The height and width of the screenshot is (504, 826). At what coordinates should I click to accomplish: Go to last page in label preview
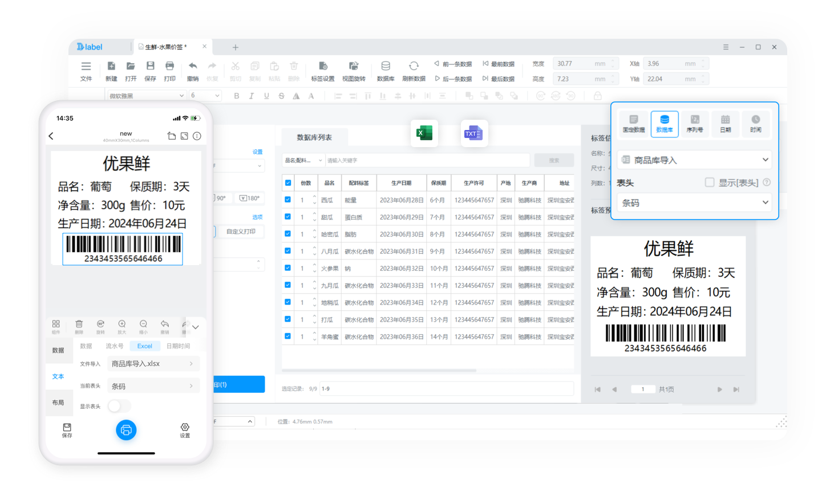[x=736, y=389]
